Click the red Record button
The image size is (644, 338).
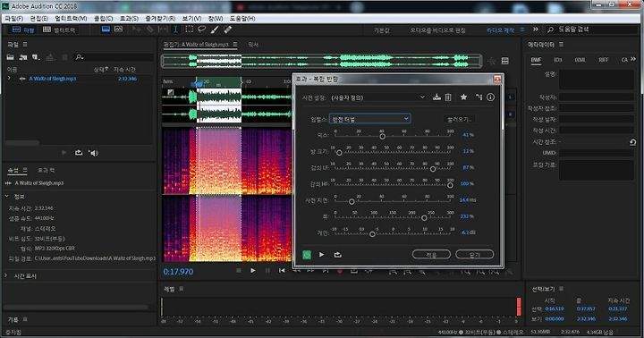[340, 271]
